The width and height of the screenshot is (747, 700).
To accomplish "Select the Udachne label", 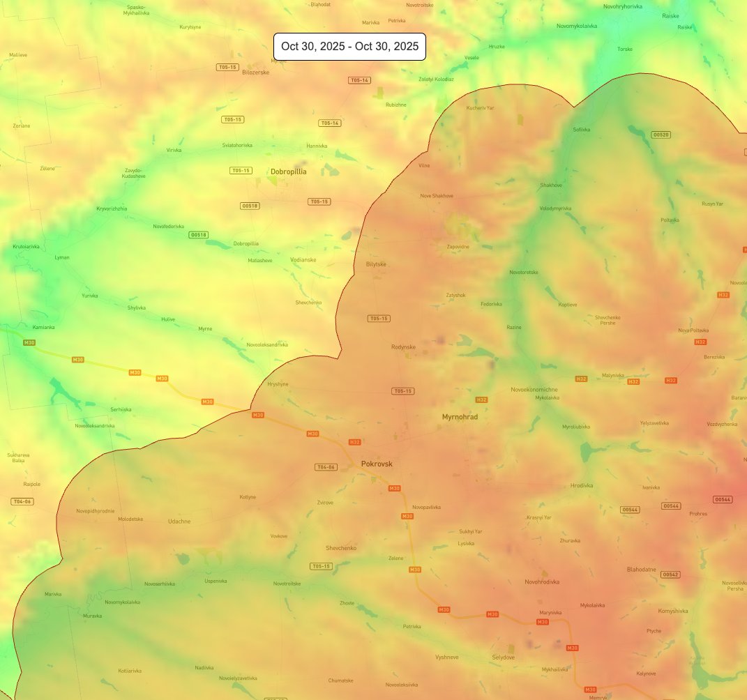I will 179,522.
